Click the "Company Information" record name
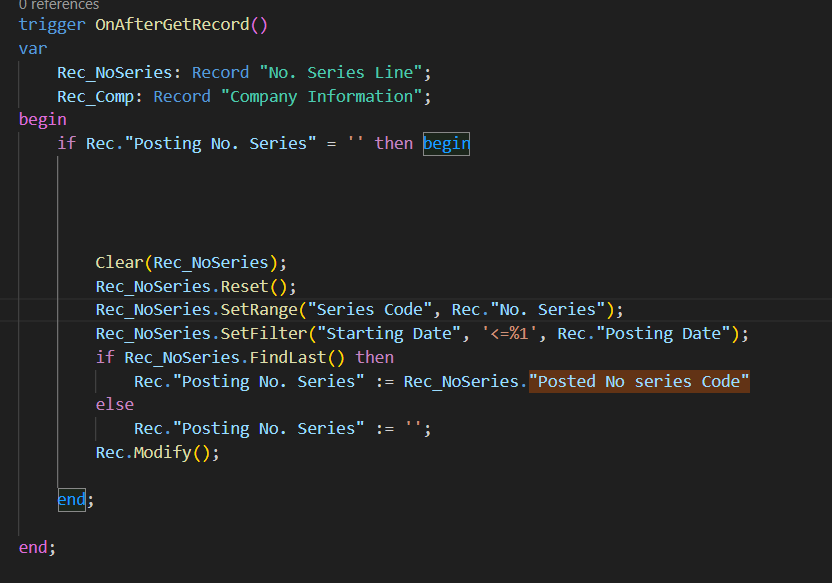The image size is (832, 583). coord(325,96)
